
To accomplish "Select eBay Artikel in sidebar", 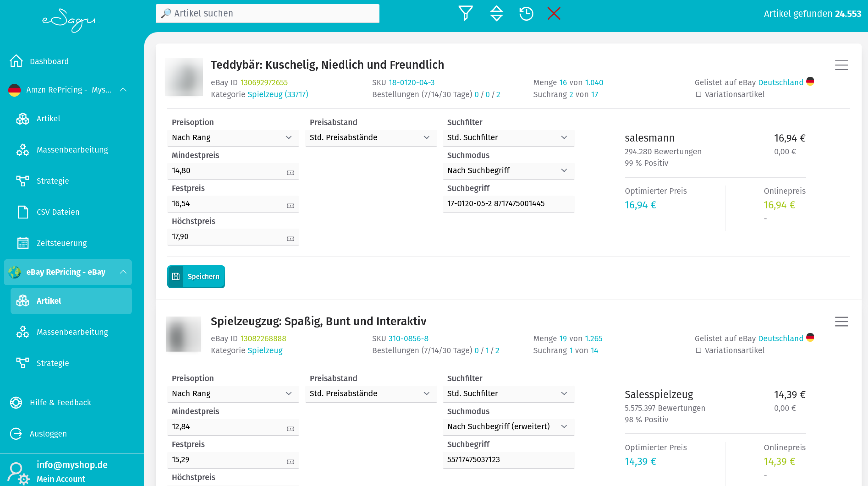I will pos(71,301).
